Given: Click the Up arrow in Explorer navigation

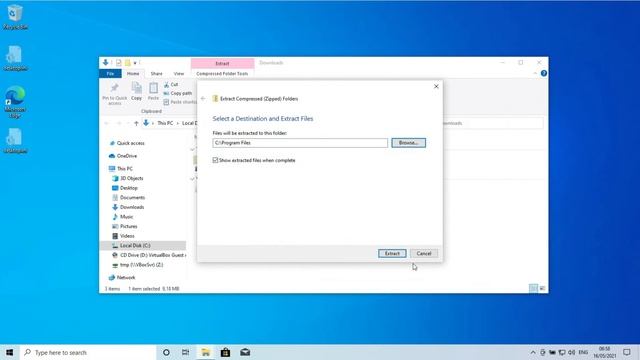Looking at the screenshot, I should click(136, 123).
